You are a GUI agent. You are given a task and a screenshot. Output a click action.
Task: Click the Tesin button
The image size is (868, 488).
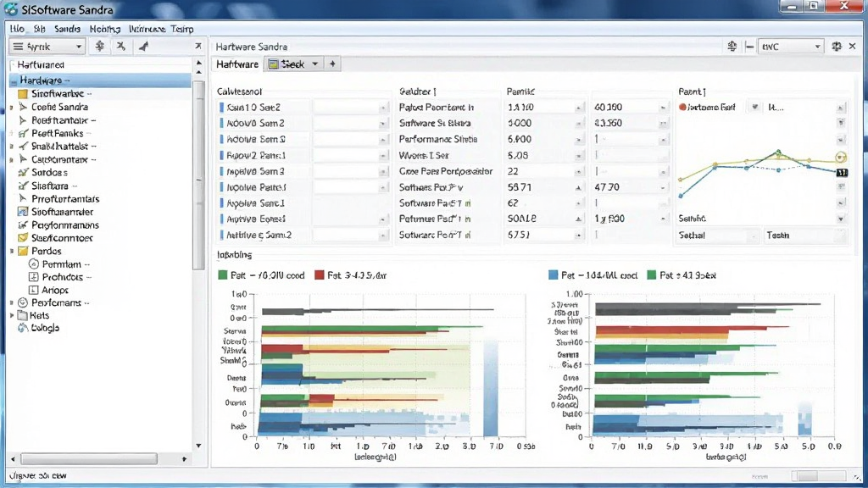805,236
